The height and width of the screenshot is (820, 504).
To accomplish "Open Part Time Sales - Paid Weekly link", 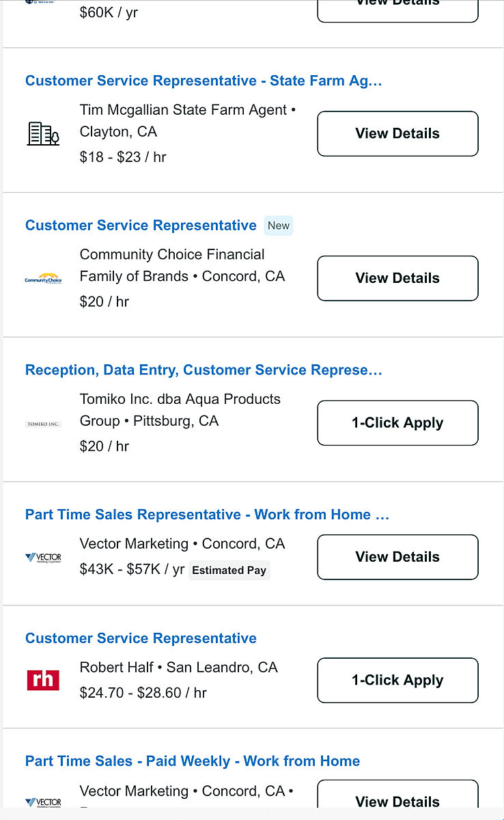I will tap(193, 761).
